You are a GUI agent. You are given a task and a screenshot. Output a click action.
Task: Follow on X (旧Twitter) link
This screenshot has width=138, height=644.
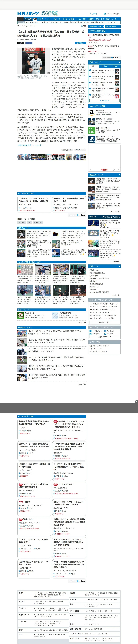(96, 331)
